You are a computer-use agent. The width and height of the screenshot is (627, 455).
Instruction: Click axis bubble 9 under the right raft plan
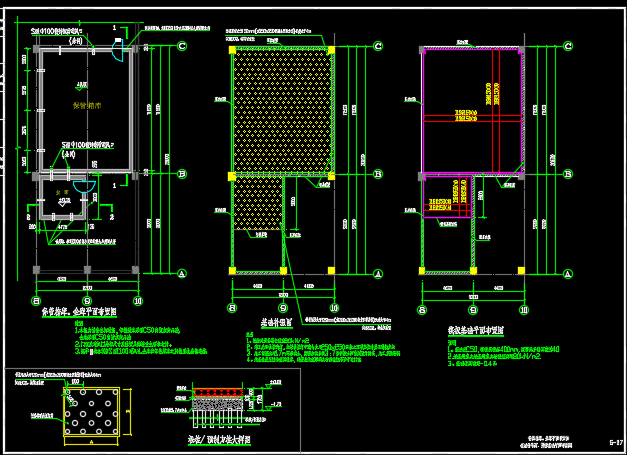pos(473,310)
